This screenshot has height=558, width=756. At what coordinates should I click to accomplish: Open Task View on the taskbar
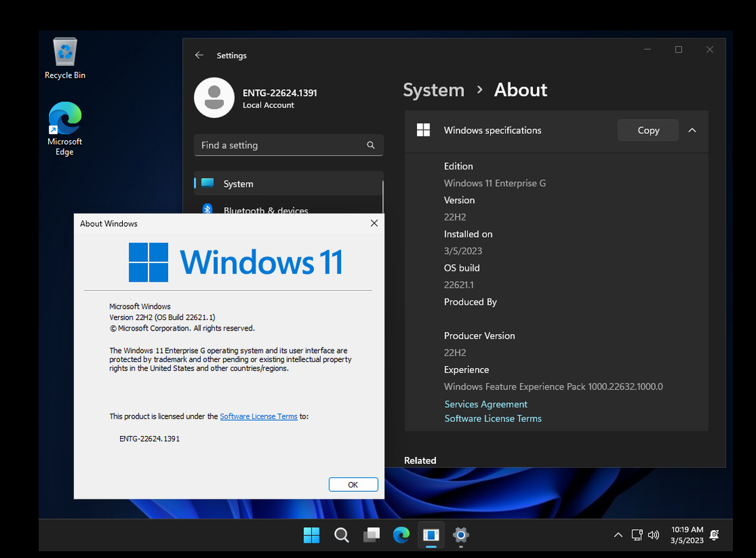click(371, 535)
